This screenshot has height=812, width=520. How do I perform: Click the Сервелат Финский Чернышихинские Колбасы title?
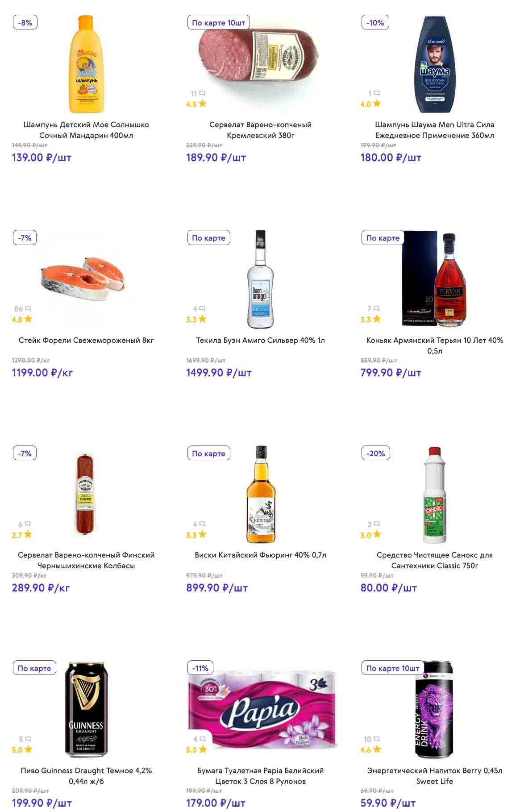(86, 560)
